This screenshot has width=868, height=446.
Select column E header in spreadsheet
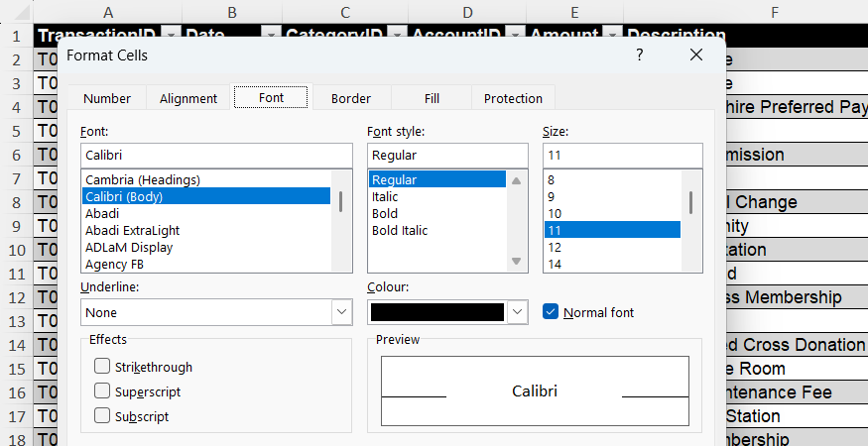pos(574,12)
